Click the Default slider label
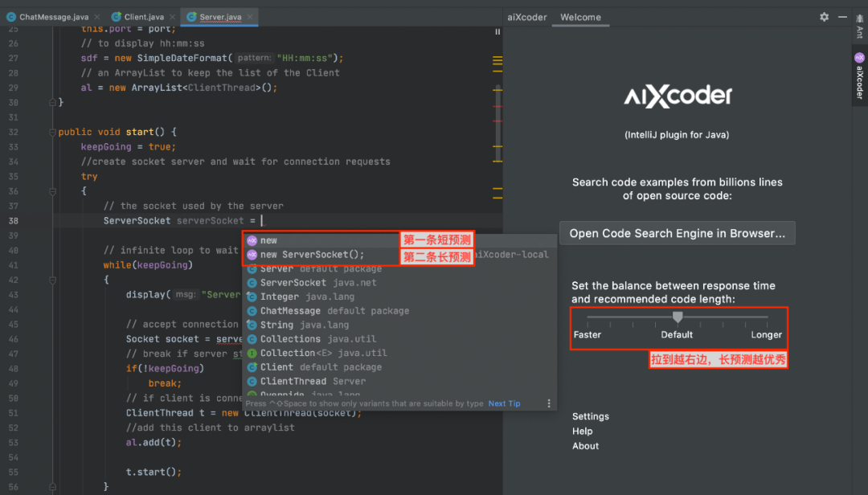 pos(677,334)
